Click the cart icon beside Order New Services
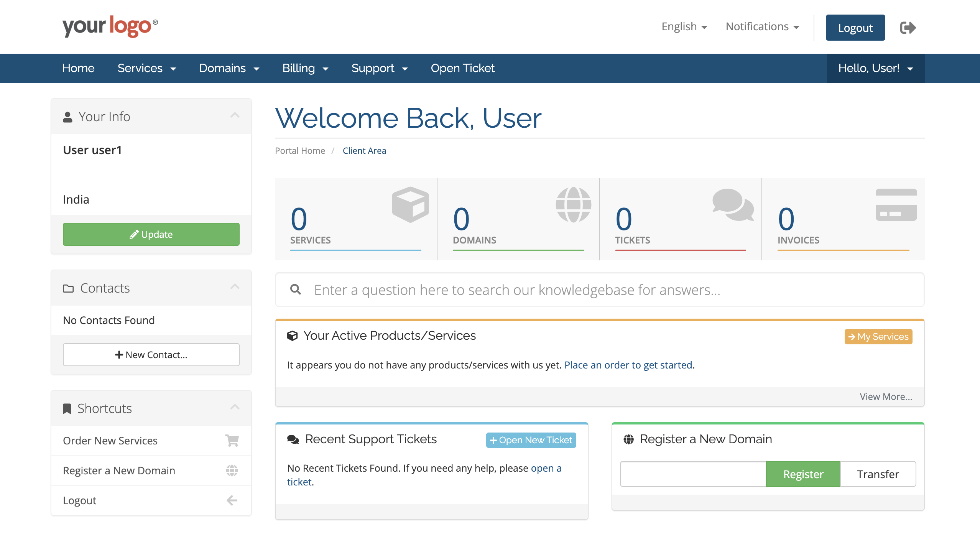This screenshot has height=533, width=980. [232, 440]
